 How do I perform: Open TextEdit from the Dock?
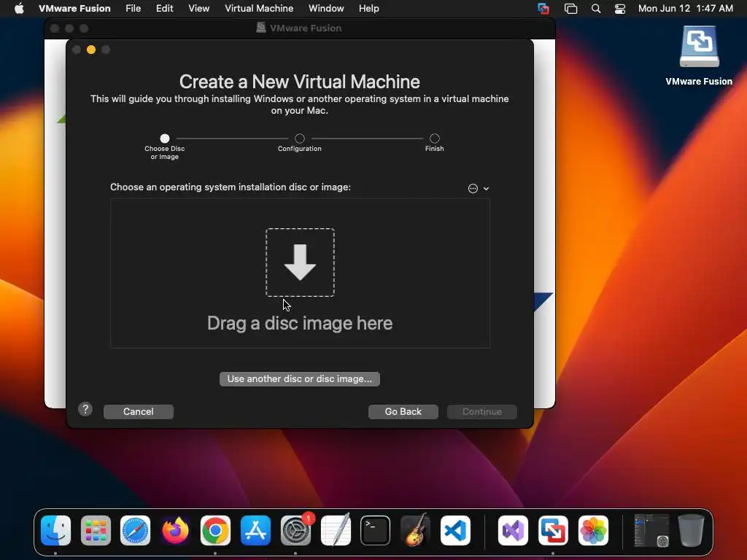[x=336, y=531]
